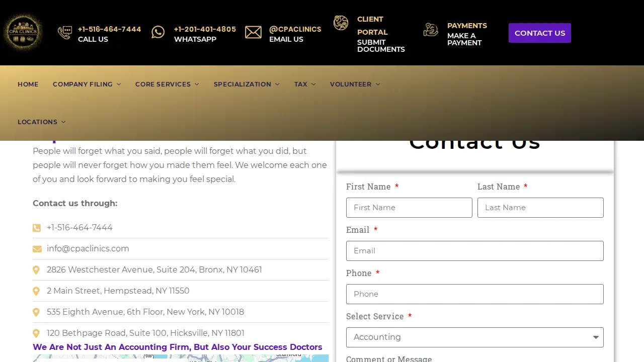Viewport: 644px width, 362px height.
Task: Focus the Email input field
Action: tap(475, 251)
